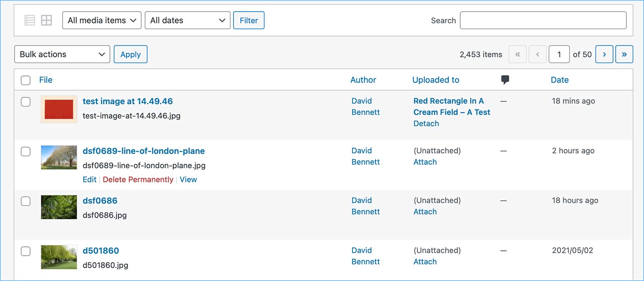Screen dimensions: 644x281
Task: Open the london plane trees thumbnail
Action: click(59, 157)
